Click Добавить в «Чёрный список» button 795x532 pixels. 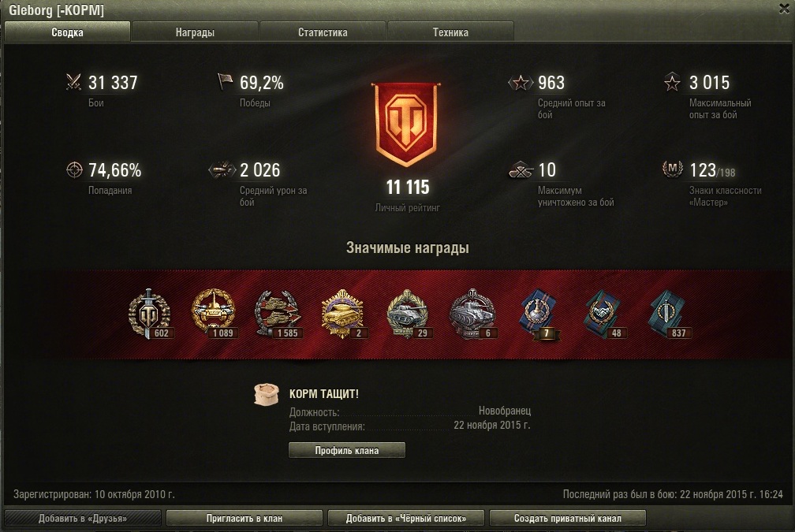pyautogui.click(x=406, y=519)
